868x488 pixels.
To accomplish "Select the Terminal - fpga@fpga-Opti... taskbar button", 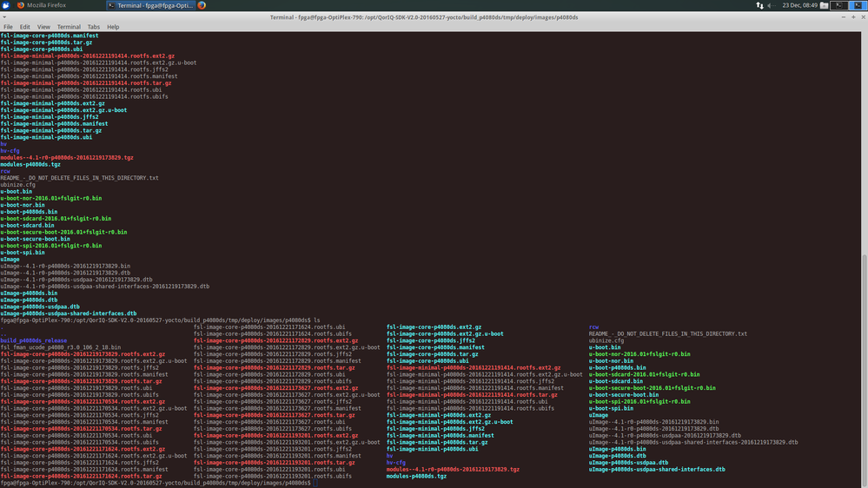I will (150, 5).
